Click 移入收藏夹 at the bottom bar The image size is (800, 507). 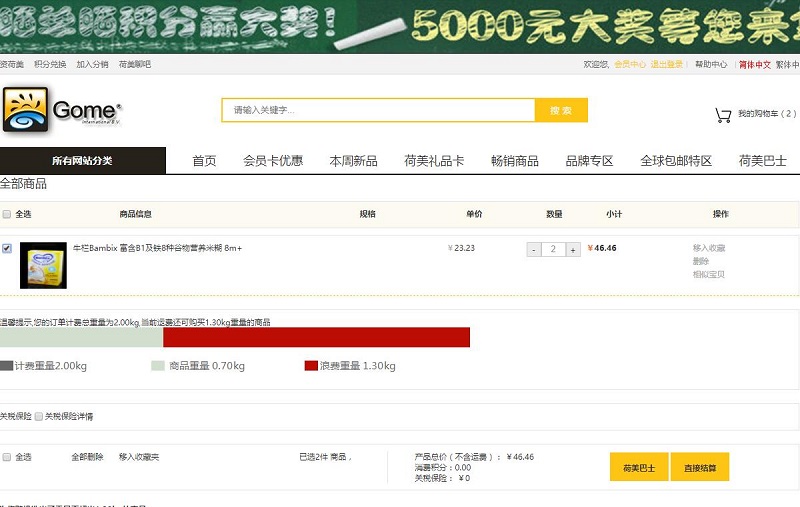pyautogui.click(x=139, y=457)
